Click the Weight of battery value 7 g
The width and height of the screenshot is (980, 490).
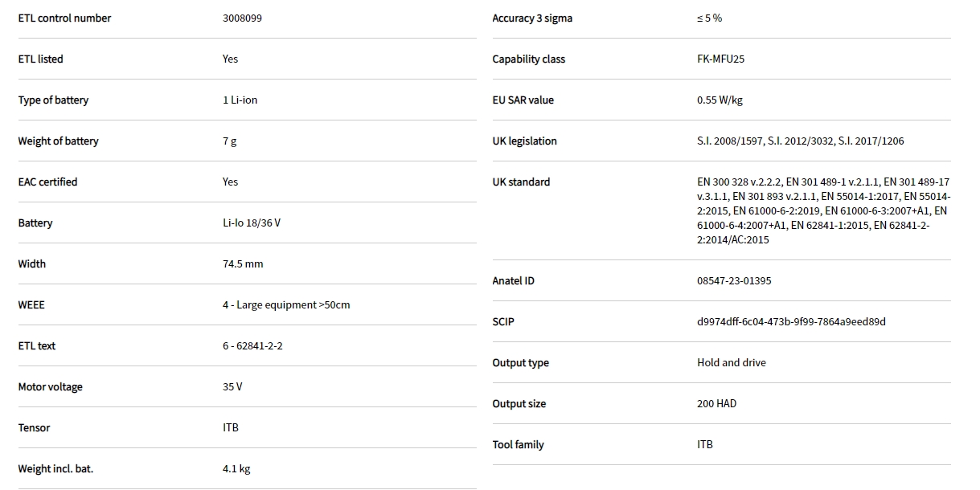click(x=229, y=141)
